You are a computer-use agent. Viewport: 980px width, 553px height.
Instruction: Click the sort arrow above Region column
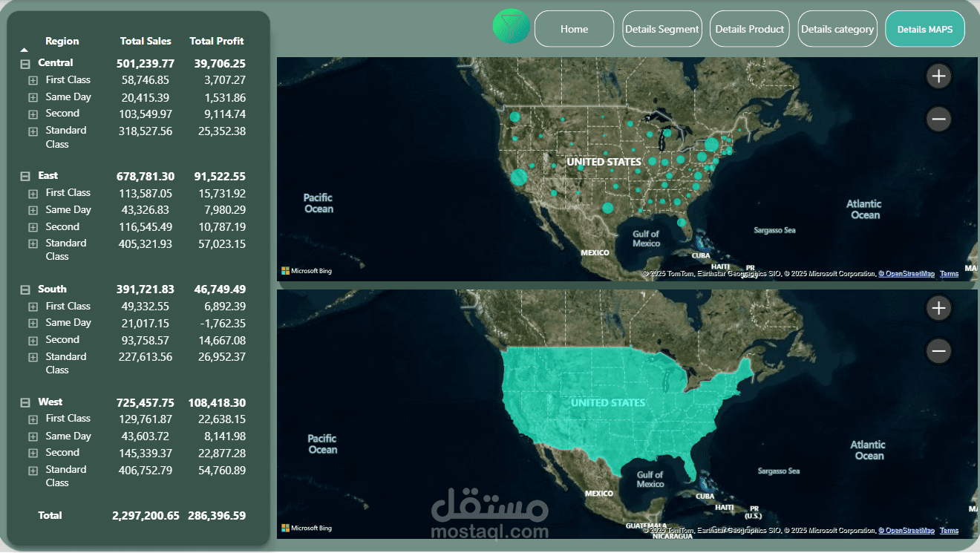point(24,49)
